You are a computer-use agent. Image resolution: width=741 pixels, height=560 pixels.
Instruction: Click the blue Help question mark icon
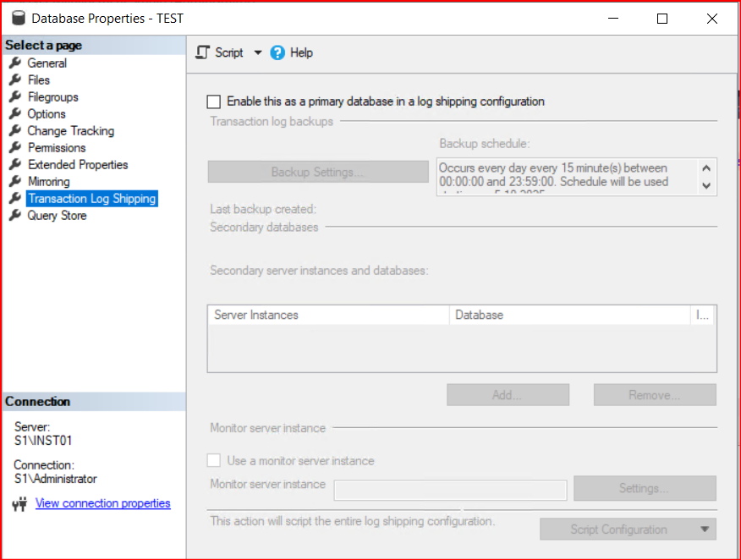pyautogui.click(x=277, y=52)
